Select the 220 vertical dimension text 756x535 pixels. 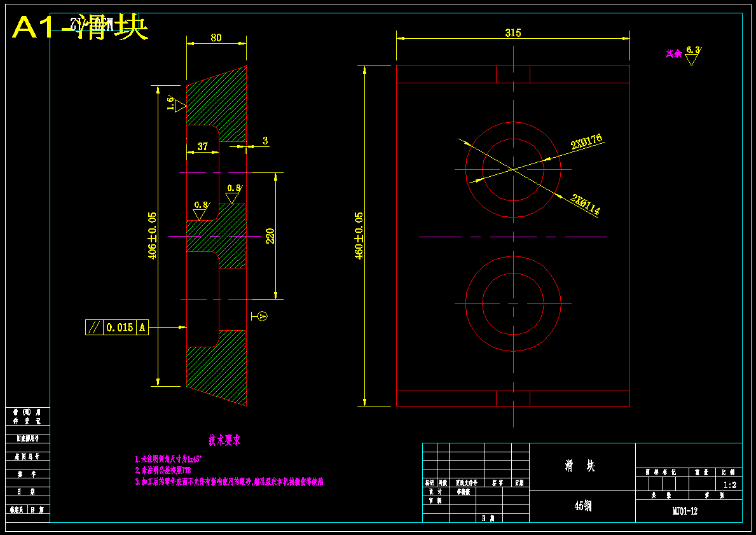270,235
